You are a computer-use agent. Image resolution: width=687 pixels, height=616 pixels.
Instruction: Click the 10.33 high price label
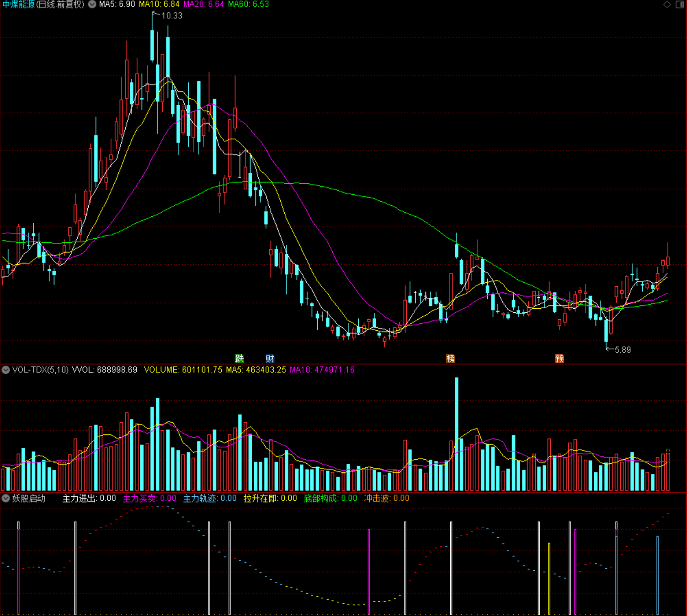pyautogui.click(x=172, y=16)
